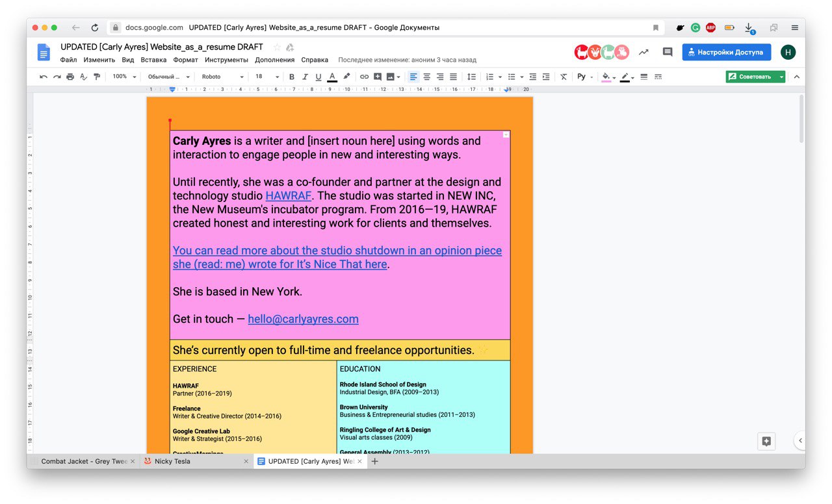The width and height of the screenshot is (832, 504).
Task: Toggle Bold formatting
Action: click(292, 77)
